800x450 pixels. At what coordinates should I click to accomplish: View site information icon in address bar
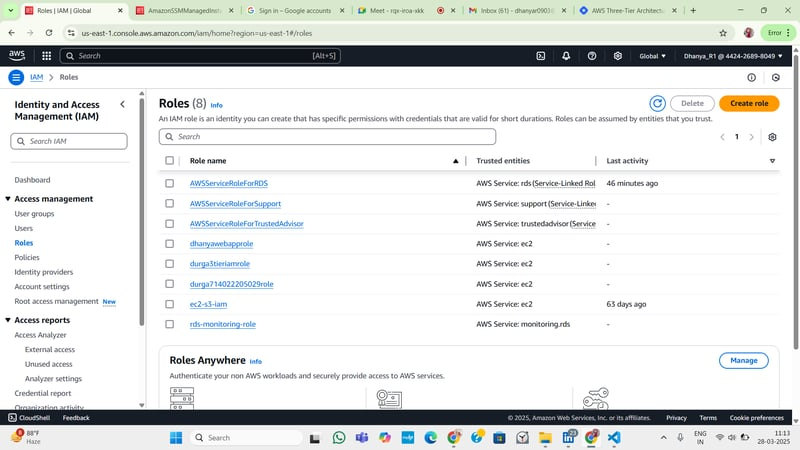click(71, 33)
